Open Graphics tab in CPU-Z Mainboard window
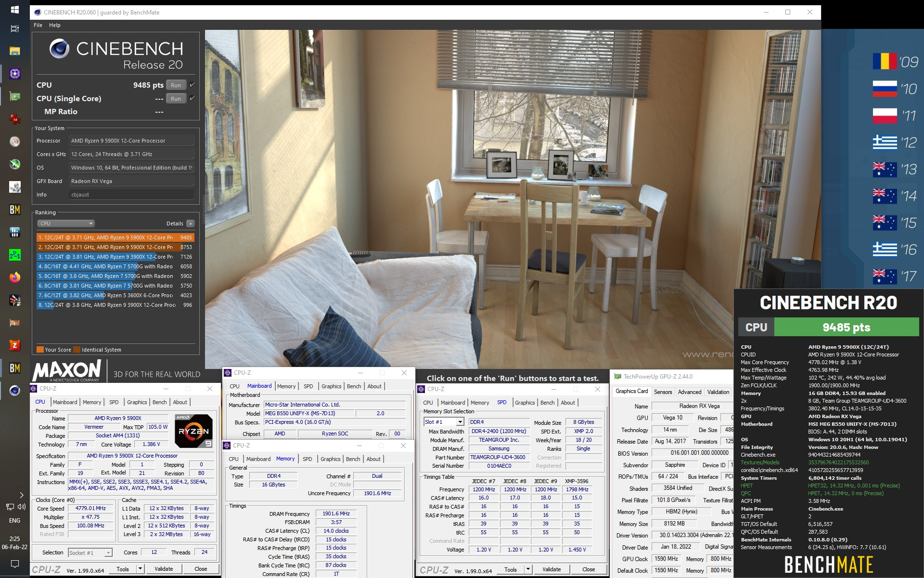Screen dimensions: 924x578 (331, 386)
